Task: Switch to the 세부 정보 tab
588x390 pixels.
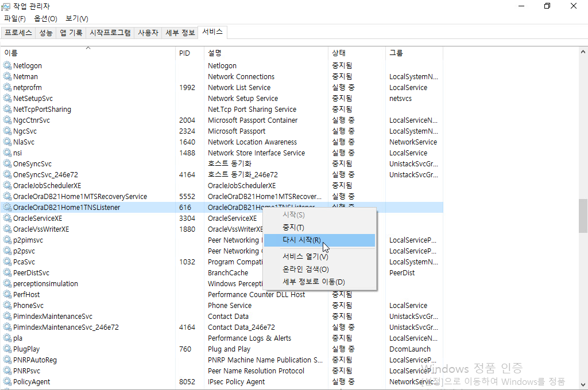Action: [x=180, y=33]
